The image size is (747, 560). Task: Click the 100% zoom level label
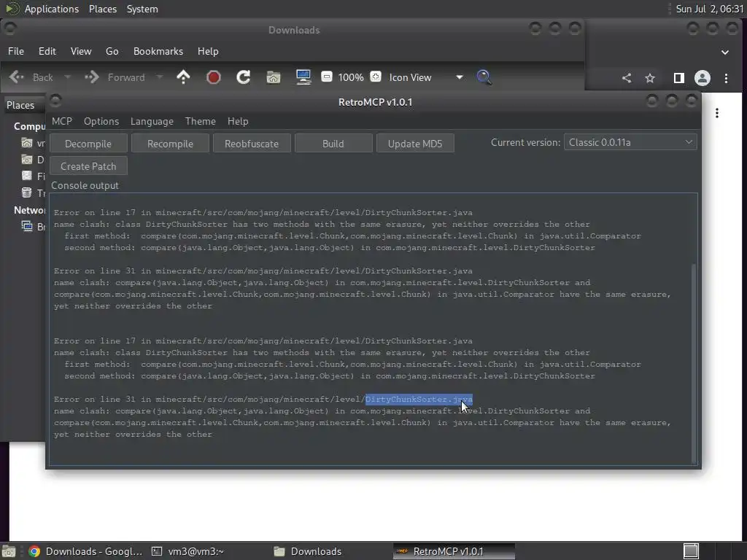tap(351, 77)
